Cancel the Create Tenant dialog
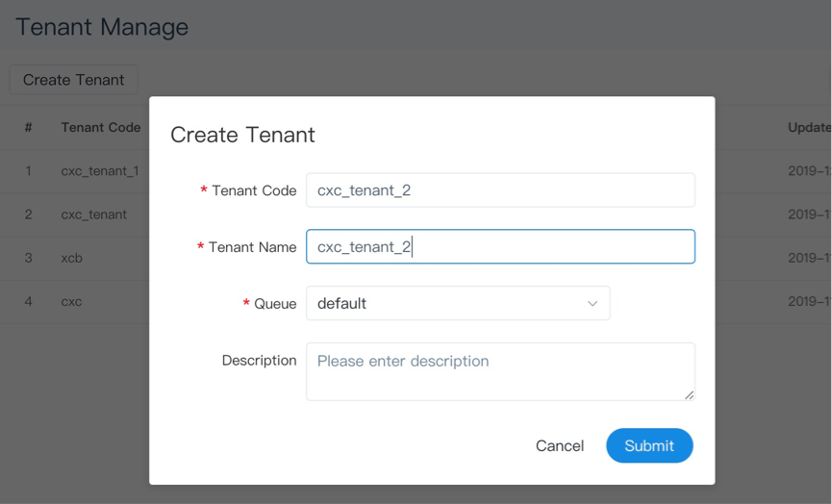Screen dimensions: 832x504 pos(560,445)
